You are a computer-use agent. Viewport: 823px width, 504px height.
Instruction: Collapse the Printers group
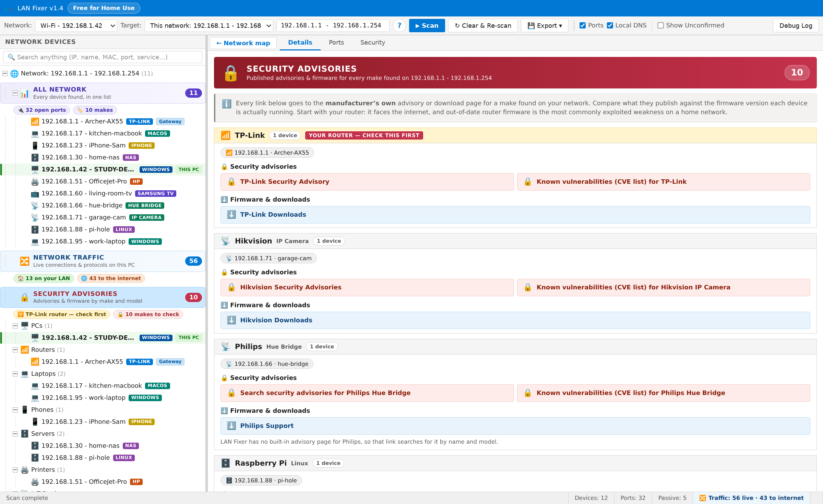pyautogui.click(x=15, y=470)
